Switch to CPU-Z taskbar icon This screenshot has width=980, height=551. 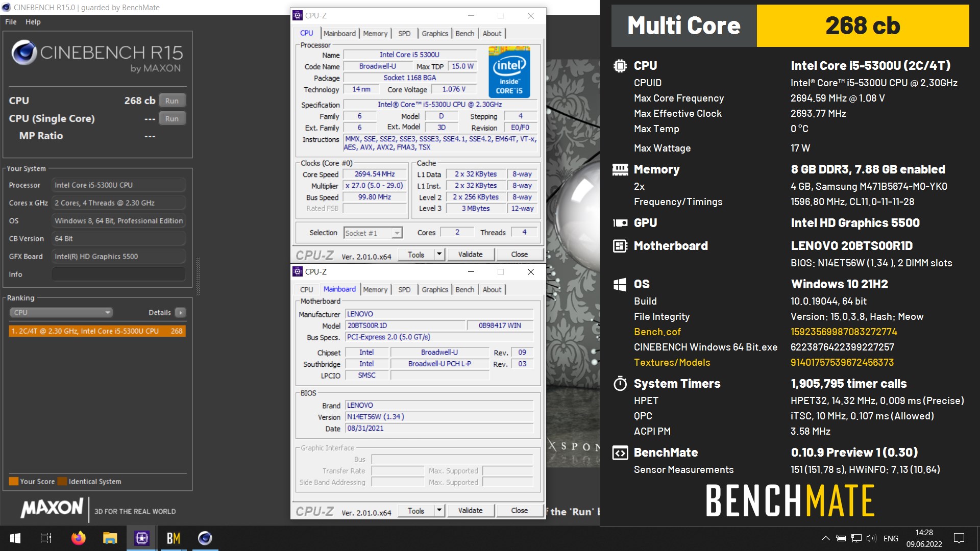(141, 538)
